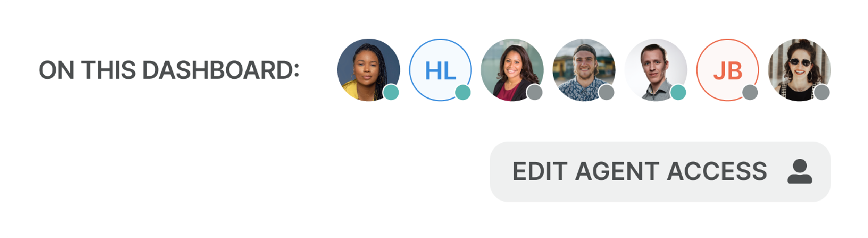Click the Edit Agent Access button
868x238 pixels.
click(x=660, y=171)
